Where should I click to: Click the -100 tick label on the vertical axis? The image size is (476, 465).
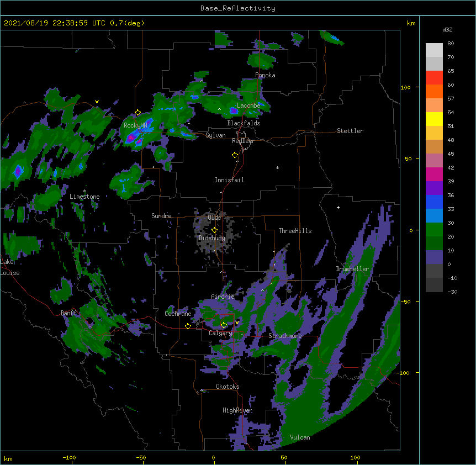(404, 373)
